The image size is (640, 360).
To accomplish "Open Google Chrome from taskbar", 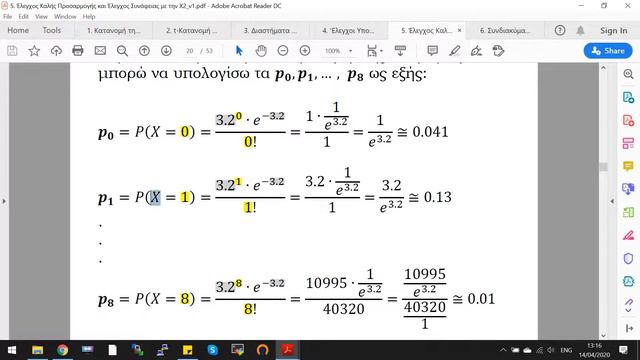I will pos(62,350).
